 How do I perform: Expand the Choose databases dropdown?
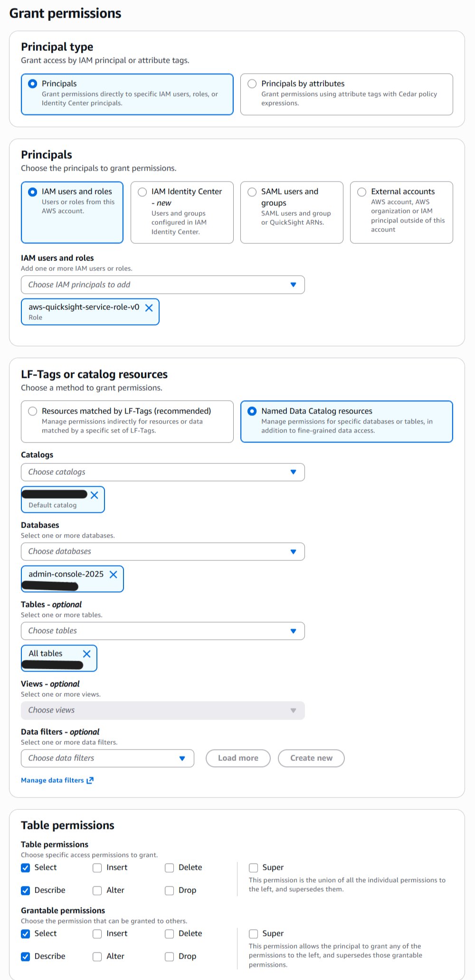162,551
